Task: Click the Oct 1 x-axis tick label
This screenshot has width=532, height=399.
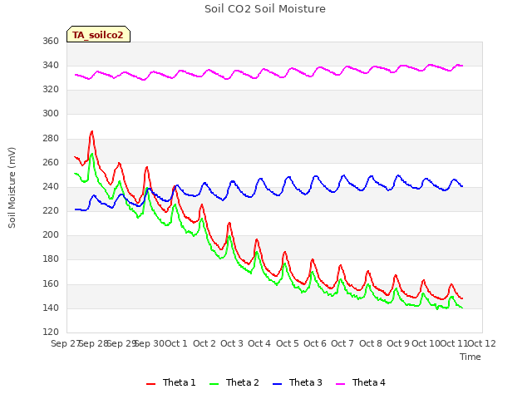Action: (x=176, y=343)
